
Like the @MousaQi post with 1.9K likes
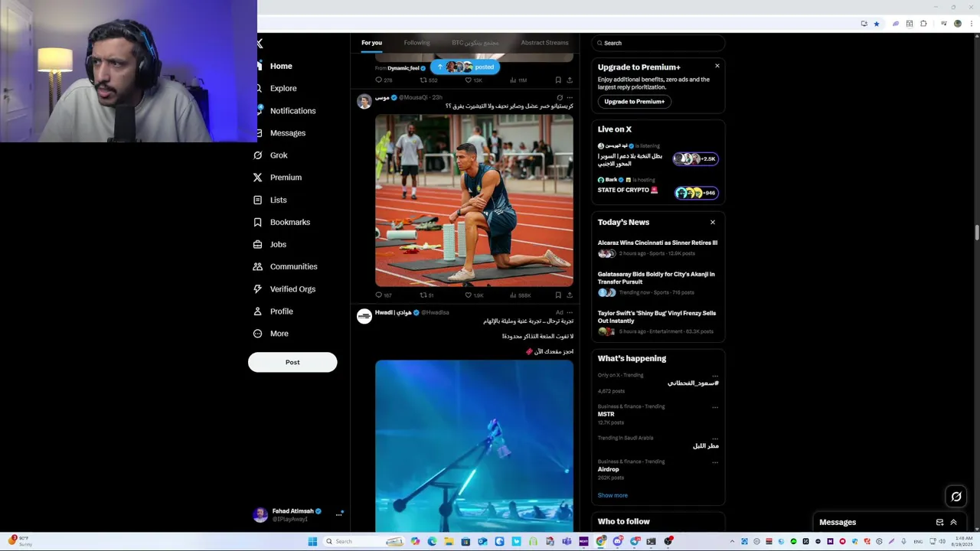click(474, 295)
